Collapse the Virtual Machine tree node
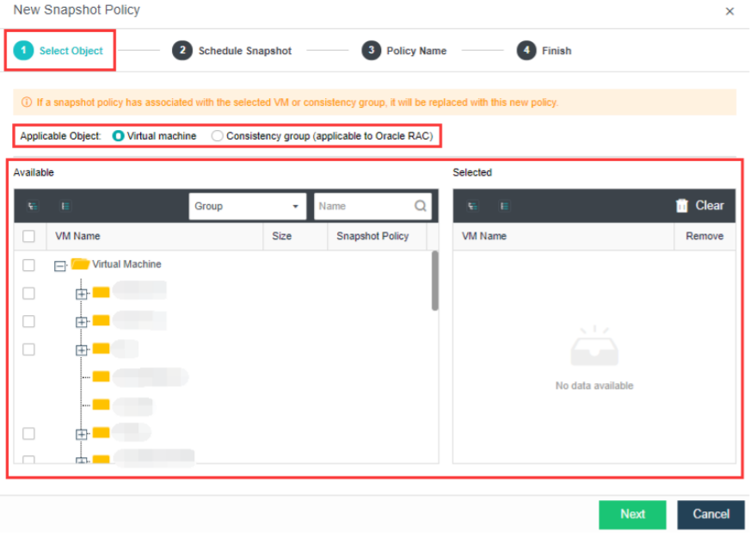Viewport: 756px width, 538px height. [60, 268]
